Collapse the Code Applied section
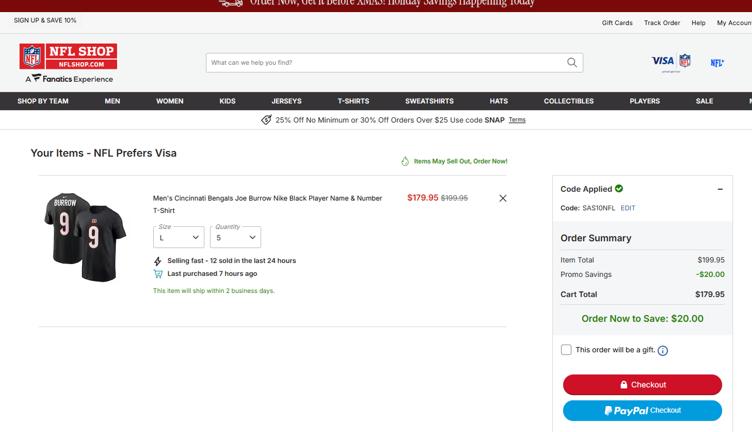The height and width of the screenshot is (432, 752). [720, 189]
